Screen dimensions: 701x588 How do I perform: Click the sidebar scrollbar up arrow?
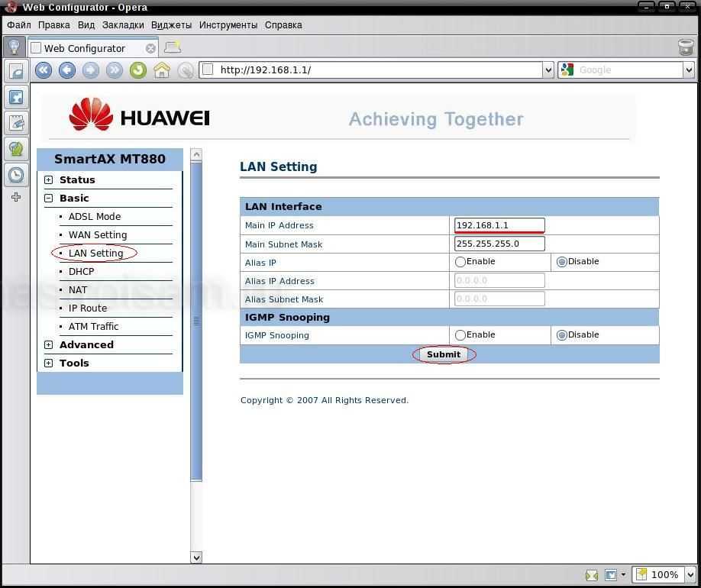click(x=196, y=155)
